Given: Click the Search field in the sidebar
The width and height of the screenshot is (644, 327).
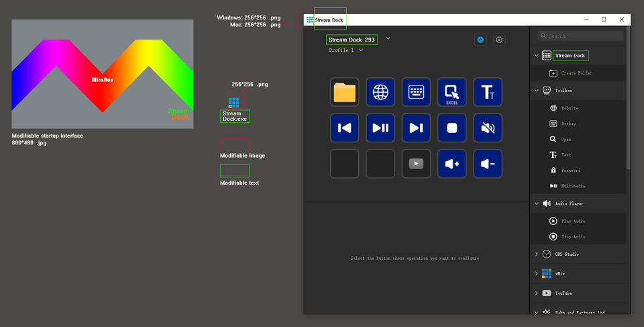Looking at the screenshot, I should (x=581, y=36).
